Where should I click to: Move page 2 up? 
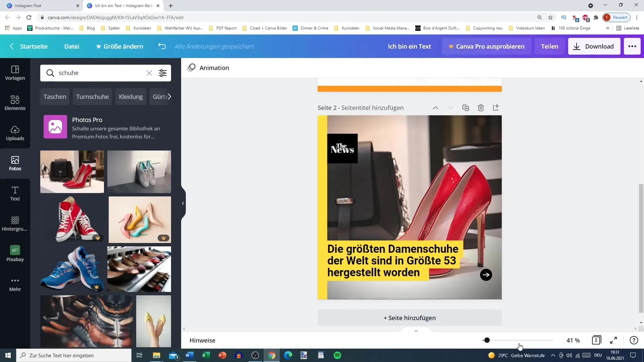(x=435, y=108)
